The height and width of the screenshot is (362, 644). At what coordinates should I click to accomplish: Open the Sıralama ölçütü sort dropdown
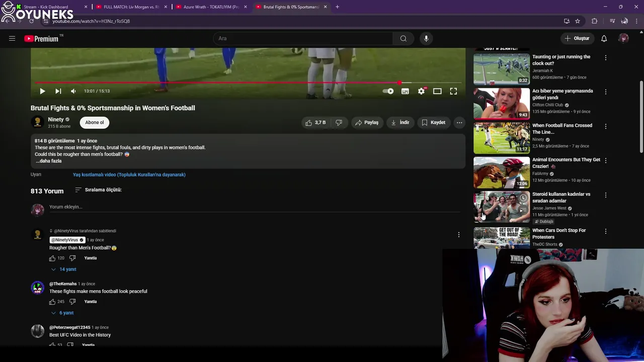pos(99,190)
